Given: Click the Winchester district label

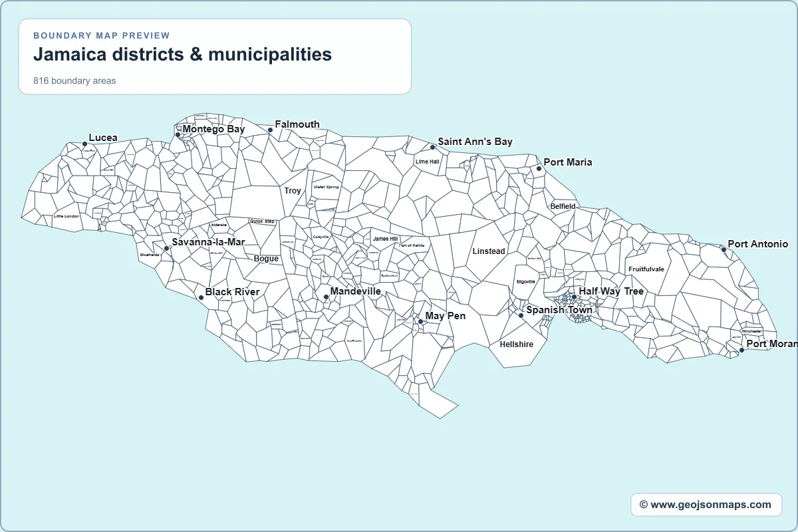Looking at the screenshot, I should [752, 331].
